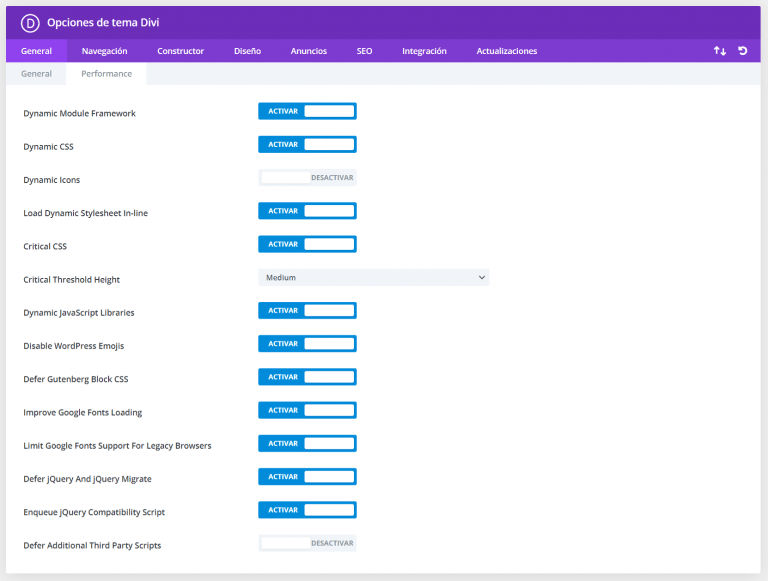Click the reset to defaults icon
The width and height of the screenshot is (768, 581).
tap(743, 50)
